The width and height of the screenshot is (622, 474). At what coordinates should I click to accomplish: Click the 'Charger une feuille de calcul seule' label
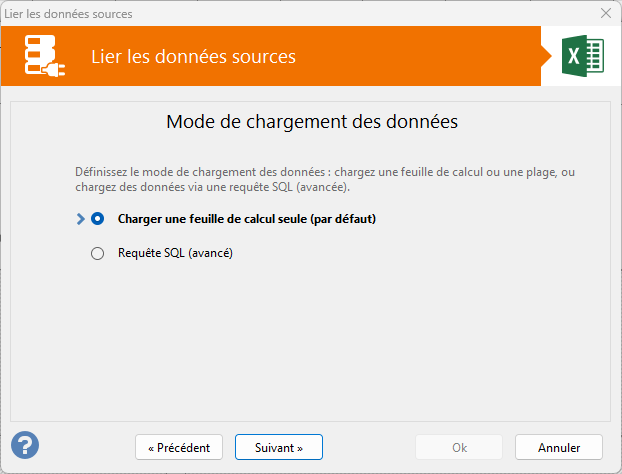[x=246, y=218]
